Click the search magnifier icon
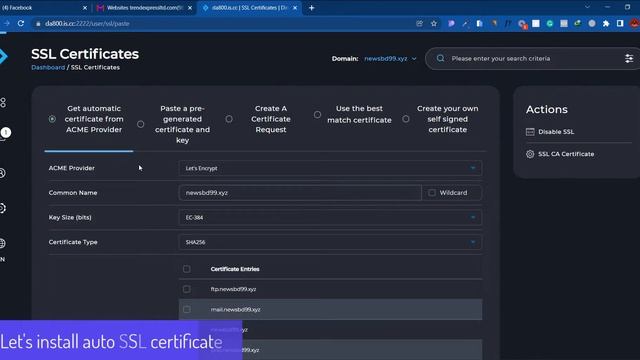The image size is (640, 360). point(440,58)
